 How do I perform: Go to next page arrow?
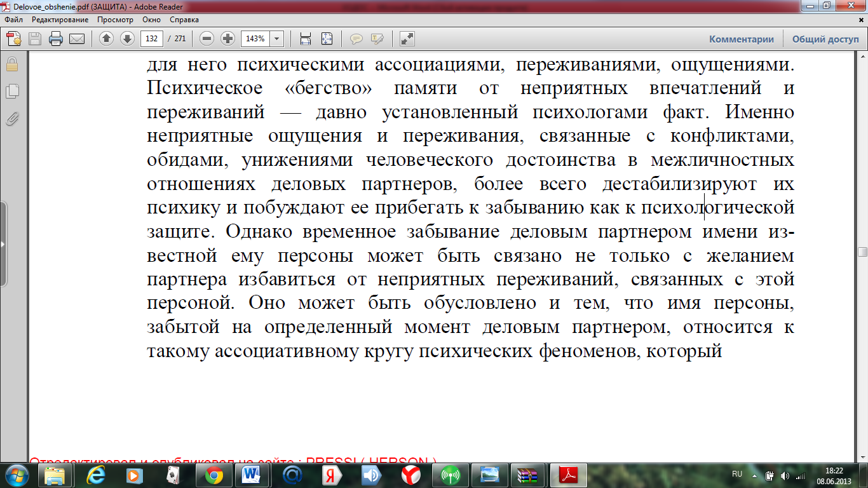pyautogui.click(x=127, y=39)
